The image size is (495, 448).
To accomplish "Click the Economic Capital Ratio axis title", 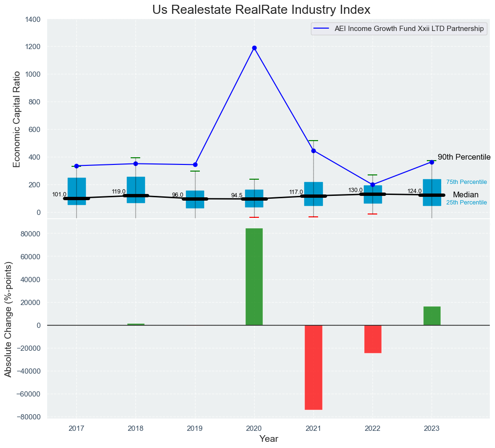I will coord(17,119).
